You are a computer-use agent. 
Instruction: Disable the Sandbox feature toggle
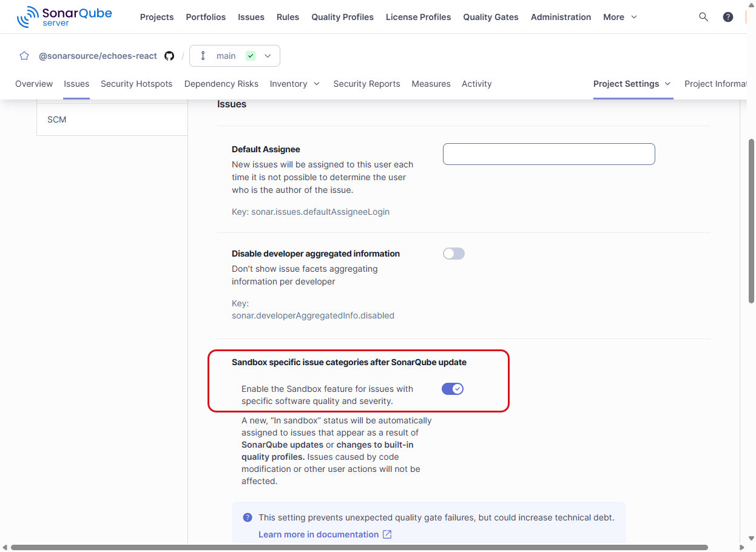[x=453, y=389]
